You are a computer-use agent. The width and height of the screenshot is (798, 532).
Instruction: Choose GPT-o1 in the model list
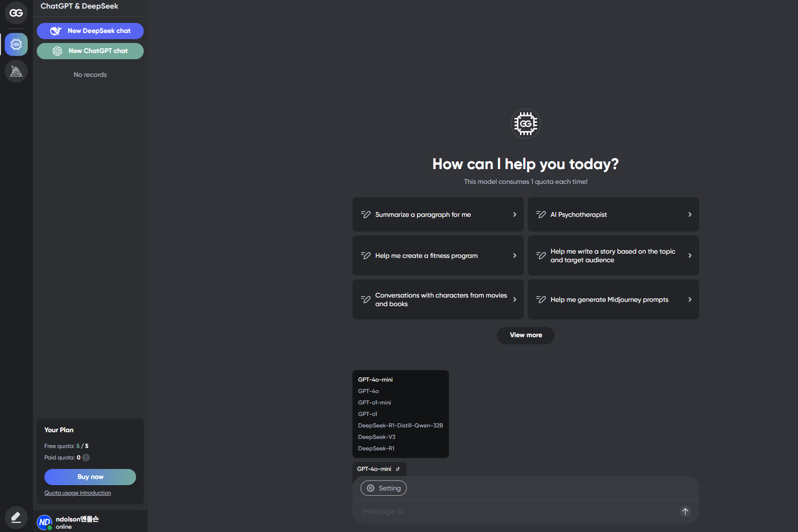coord(368,414)
